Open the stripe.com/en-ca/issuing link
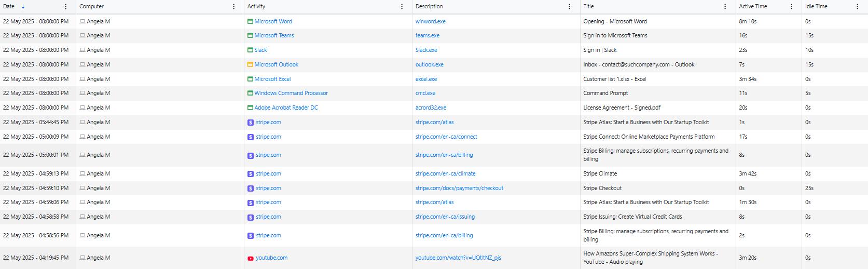Viewport: 868px width, 269px height. click(445, 217)
